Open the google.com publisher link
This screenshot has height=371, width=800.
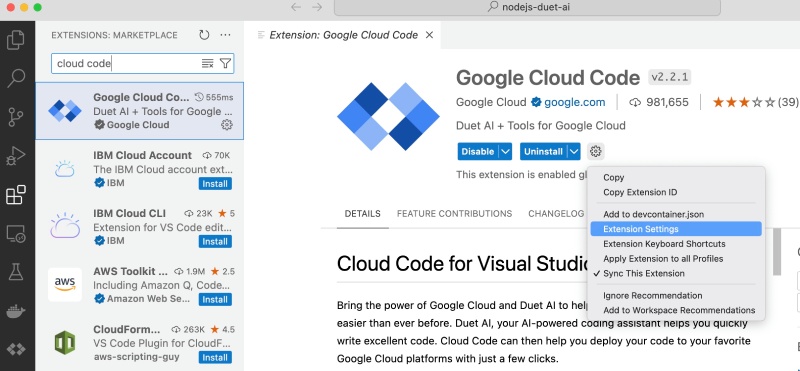click(x=574, y=102)
